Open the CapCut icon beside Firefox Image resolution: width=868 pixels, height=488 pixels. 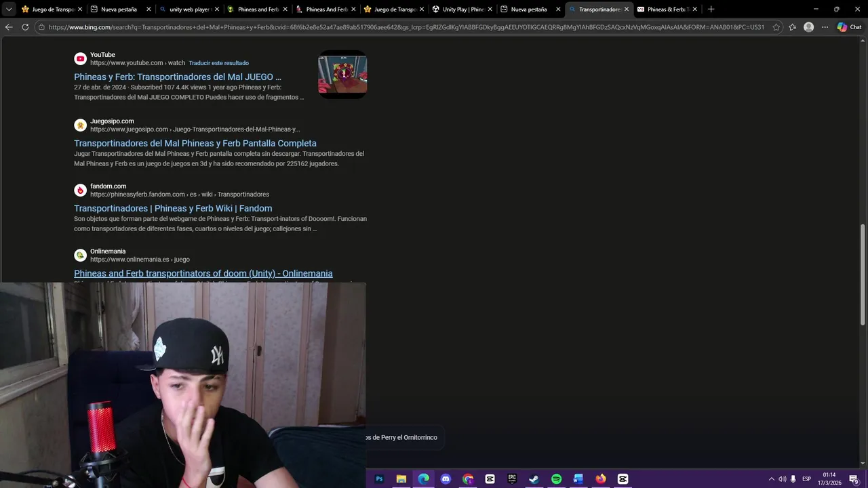(623, 479)
